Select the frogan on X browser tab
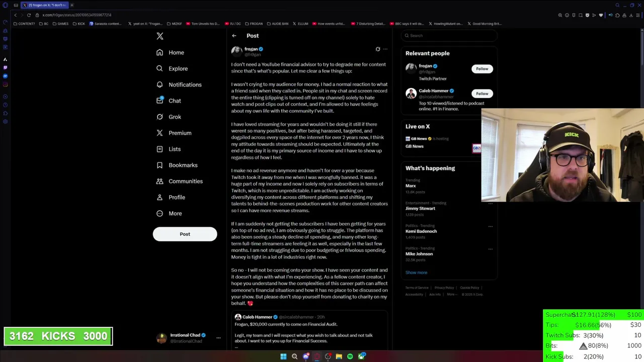This screenshot has height=362, width=644. tap(44, 5)
